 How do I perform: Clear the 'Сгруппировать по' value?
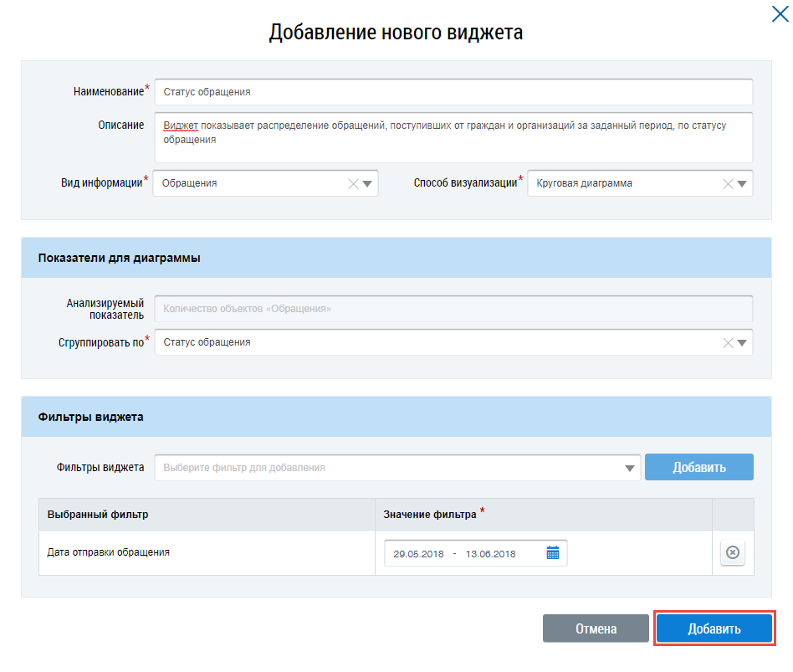[x=728, y=342]
